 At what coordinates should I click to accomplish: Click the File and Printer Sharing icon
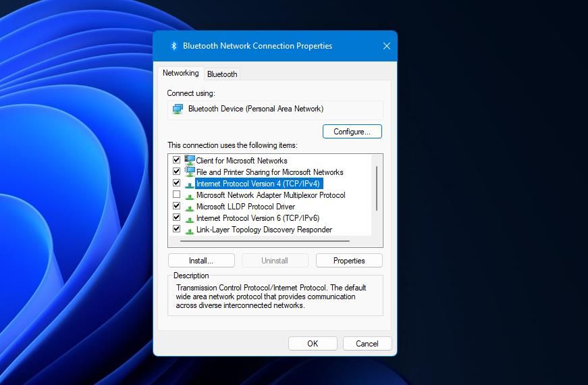click(190, 172)
